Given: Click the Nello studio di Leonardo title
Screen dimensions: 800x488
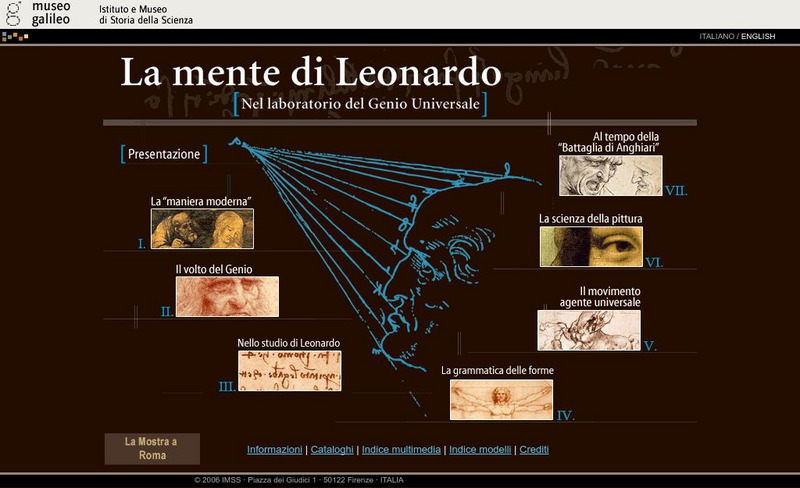Looking at the screenshot, I should click(288, 343).
